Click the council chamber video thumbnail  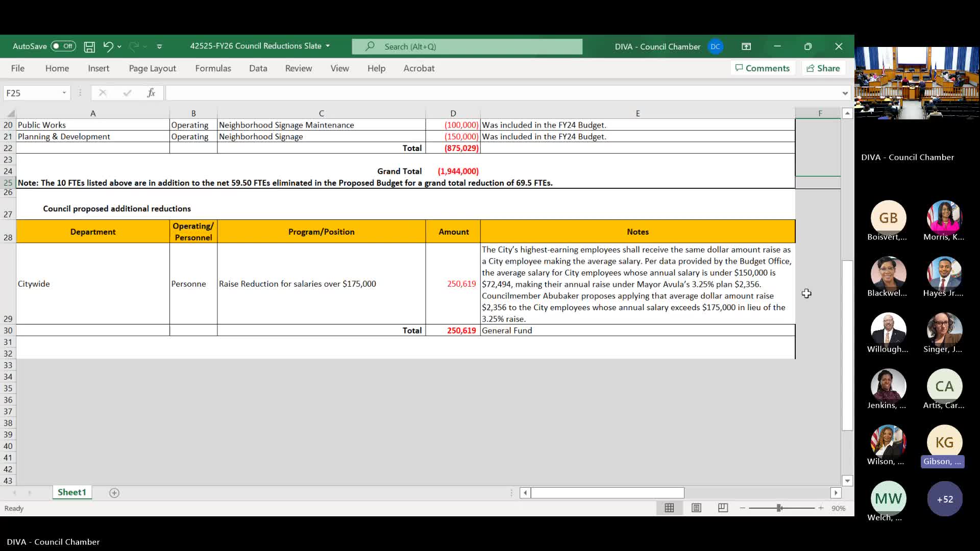917,83
